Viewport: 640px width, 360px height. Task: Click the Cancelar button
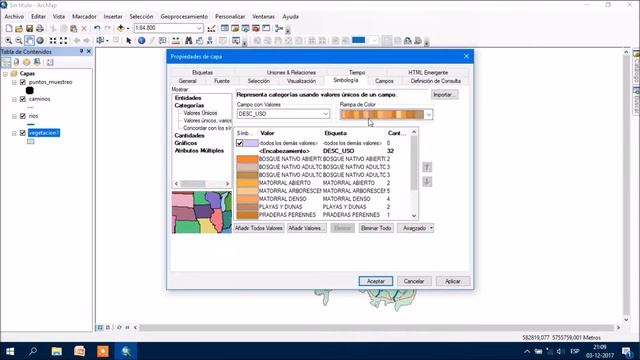tap(414, 281)
